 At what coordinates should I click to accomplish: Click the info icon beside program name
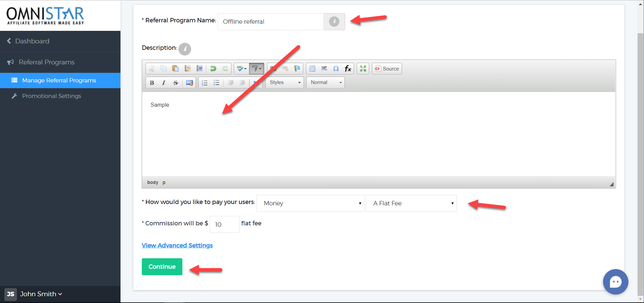point(334,22)
